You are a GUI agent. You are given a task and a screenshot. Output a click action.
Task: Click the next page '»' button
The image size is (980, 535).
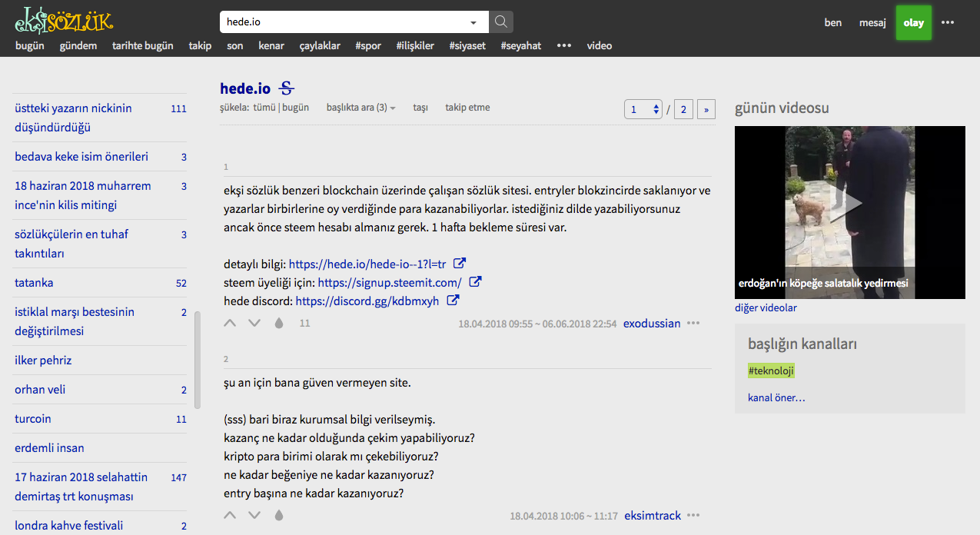(706, 109)
